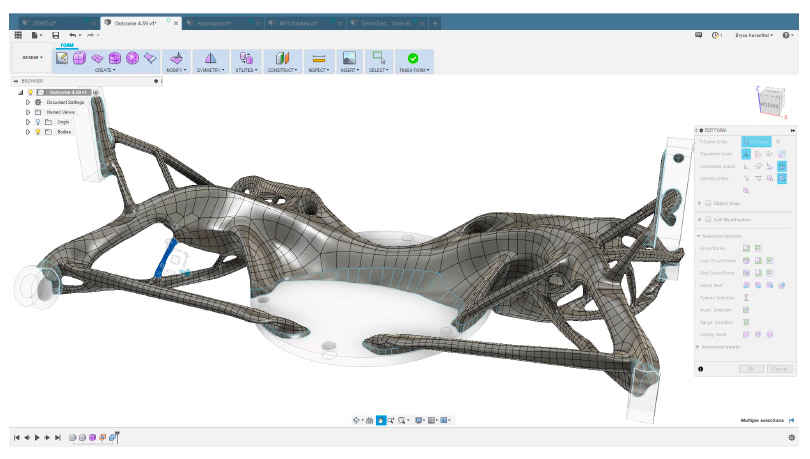
Task: Toggle visibility lightbulb for Bodies folder
Action: (x=38, y=131)
